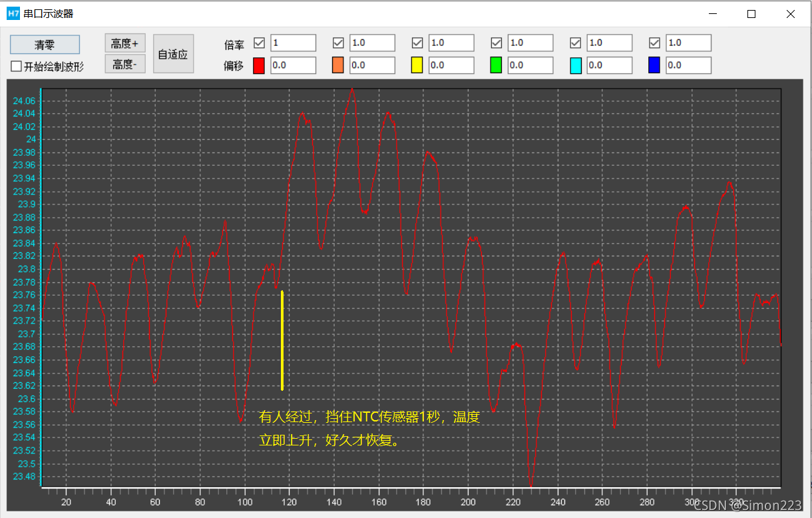Screen dimensions: 812x518
Task: Focus the red channel 倍率 field
Action: click(293, 43)
